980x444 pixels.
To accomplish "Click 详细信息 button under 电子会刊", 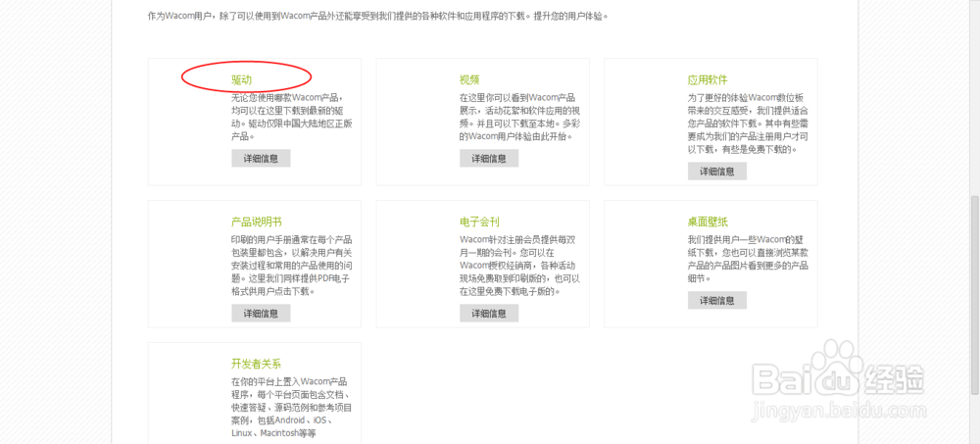I will click(x=489, y=314).
